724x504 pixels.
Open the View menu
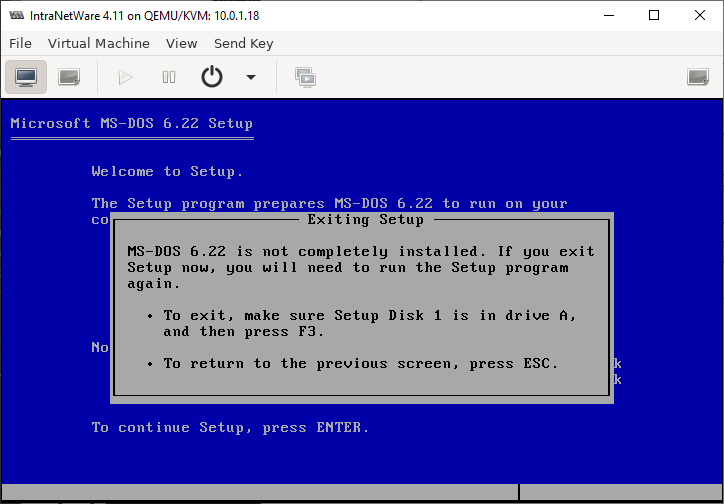pyautogui.click(x=181, y=43)
